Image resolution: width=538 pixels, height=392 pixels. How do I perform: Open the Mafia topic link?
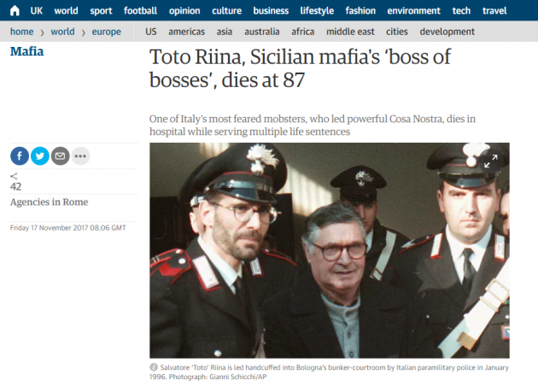click(x=26, y=51)
